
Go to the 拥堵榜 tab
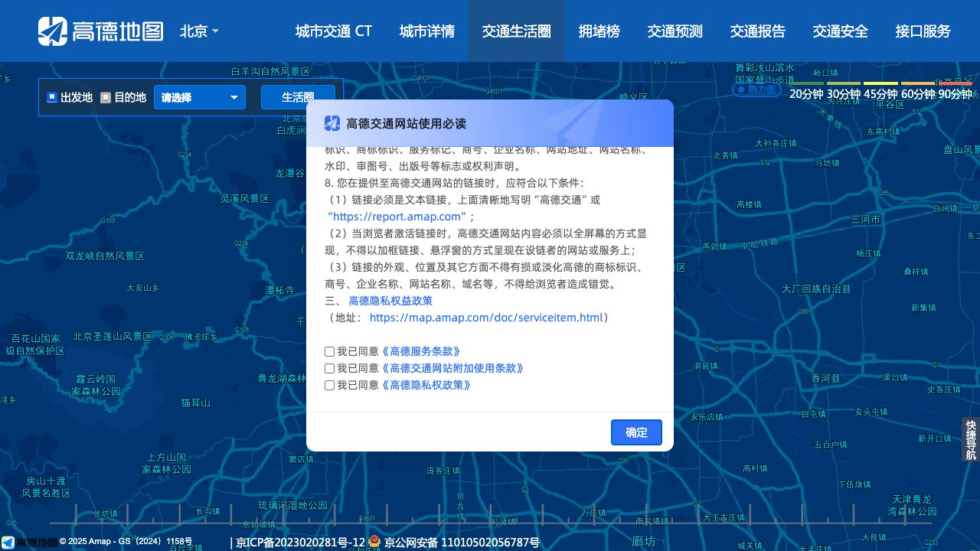[599, 31]
